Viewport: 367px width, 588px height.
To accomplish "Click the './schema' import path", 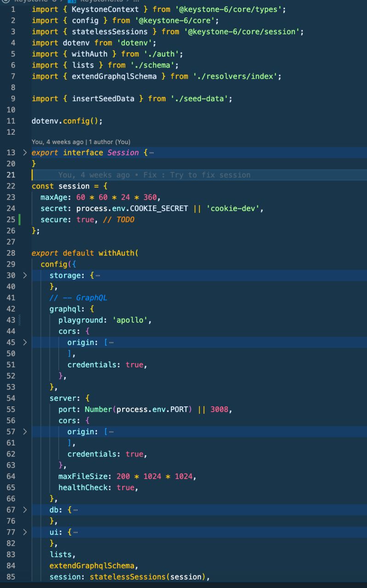I will pos(152,65).
